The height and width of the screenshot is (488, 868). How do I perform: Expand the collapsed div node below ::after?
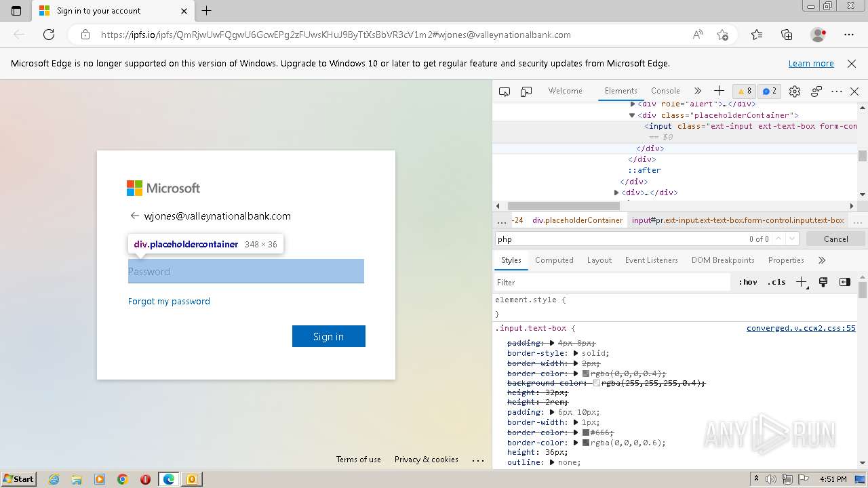click(616, 192)
